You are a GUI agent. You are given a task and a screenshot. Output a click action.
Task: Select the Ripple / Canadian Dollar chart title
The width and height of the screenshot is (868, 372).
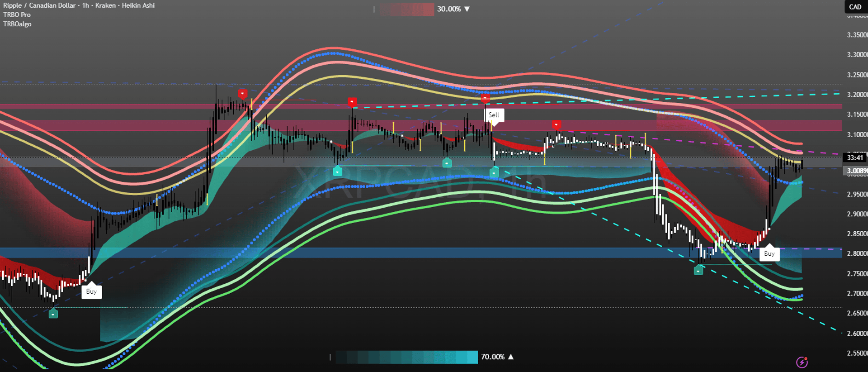click(x=79, y=5)
